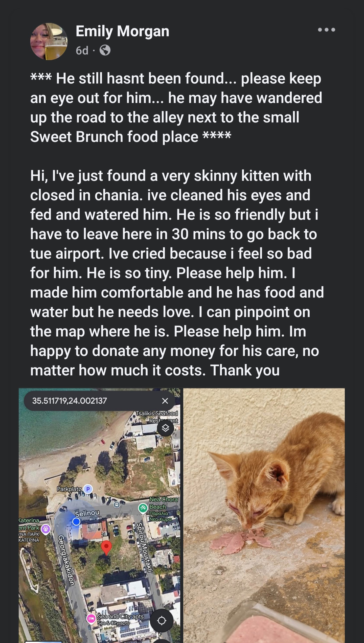Screen dimensions: 364x643
Task: Open the map layers button
Action: 165,428
